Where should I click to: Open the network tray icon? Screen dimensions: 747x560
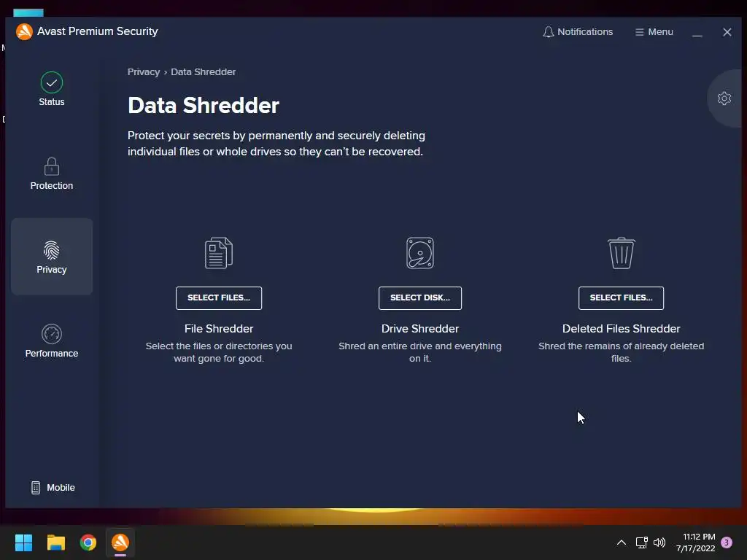642,542
